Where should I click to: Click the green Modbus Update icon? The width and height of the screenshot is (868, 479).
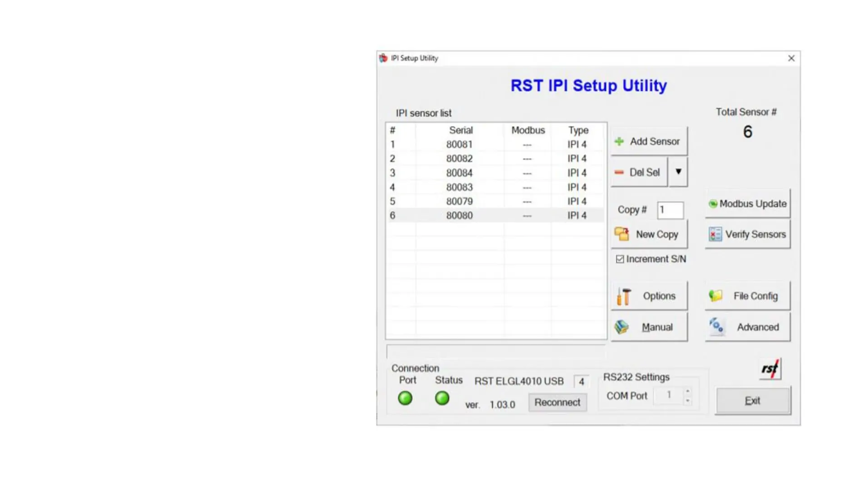coord(713,204)
